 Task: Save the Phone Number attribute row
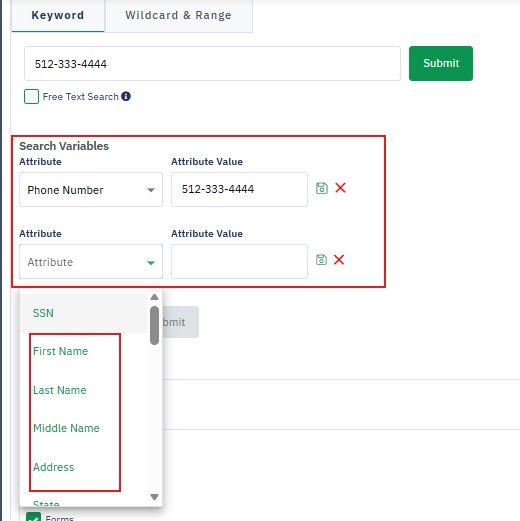pos(322,188)
